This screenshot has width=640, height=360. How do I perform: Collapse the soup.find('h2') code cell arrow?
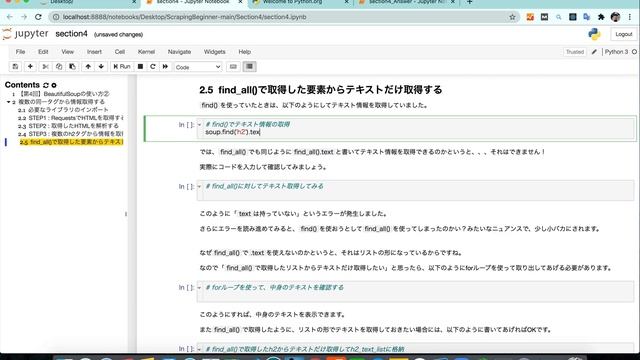coord(200,124)
